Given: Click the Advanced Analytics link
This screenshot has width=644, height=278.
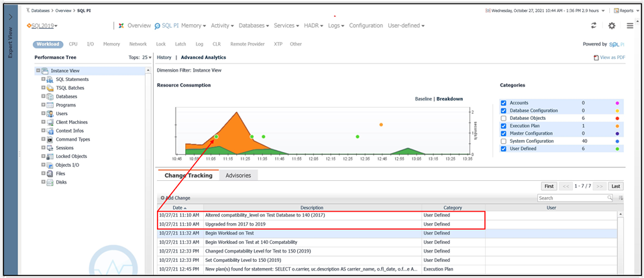Looking at the screenshot, I should tap(203, 58).
